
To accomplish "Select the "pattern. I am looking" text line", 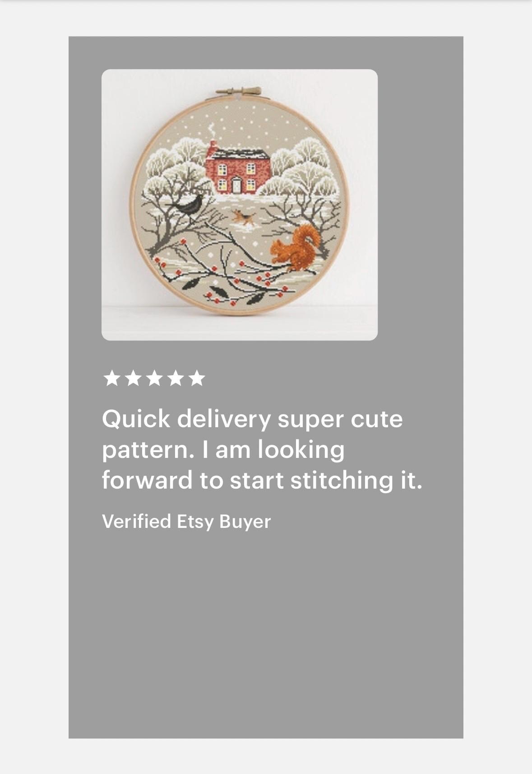I will tap(223, 450).
